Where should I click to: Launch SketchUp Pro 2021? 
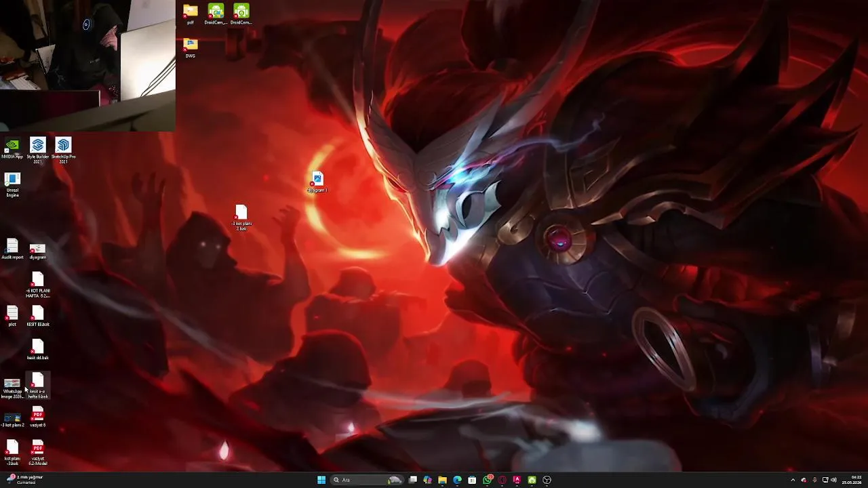[63, 150]
